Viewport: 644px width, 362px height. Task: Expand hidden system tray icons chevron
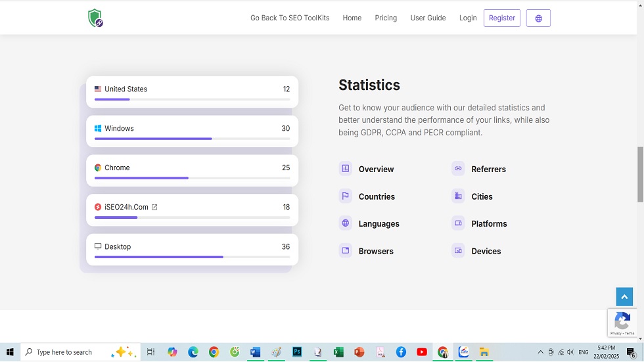(x=541, y=352)
